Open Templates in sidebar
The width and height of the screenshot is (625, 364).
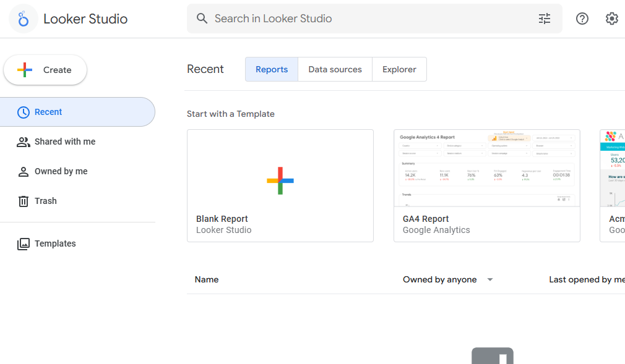point(77,243)
